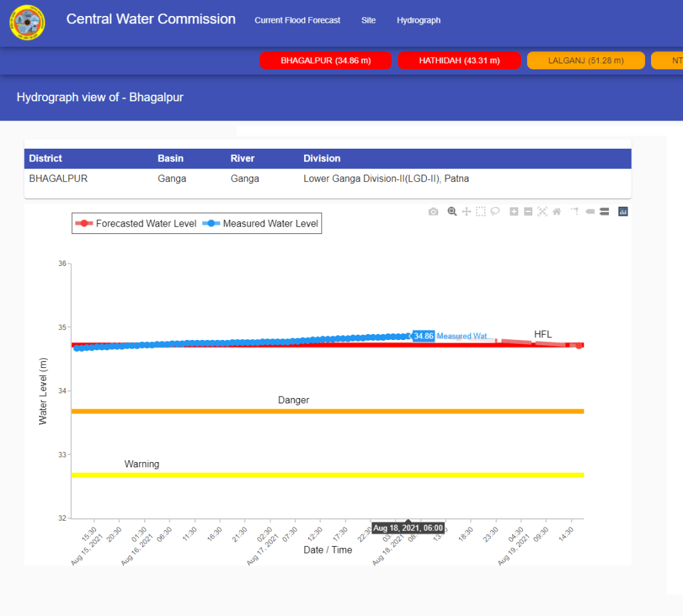Open the Site menu item

pyautogui.click(x=368, y=20)
